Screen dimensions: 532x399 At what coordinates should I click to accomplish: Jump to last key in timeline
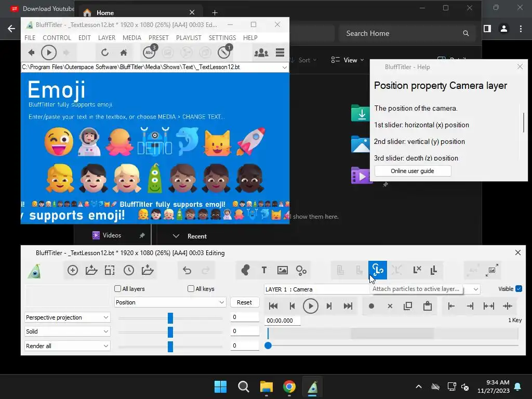348,306
